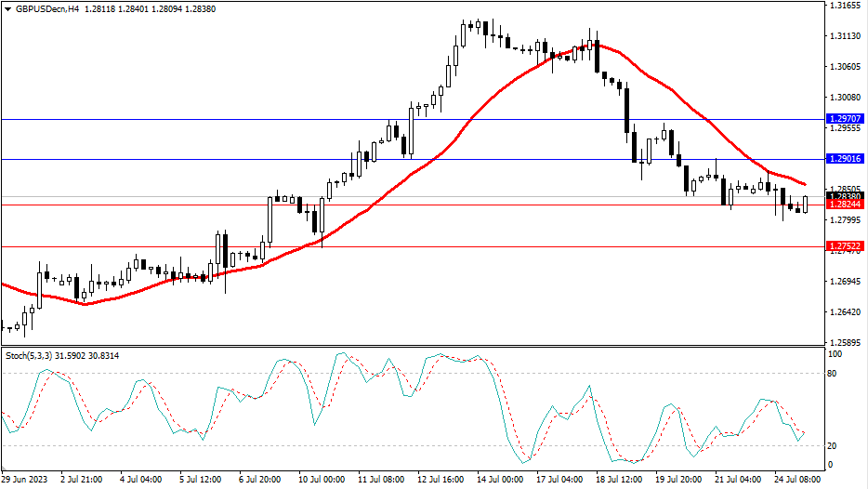Screen dimensions: 868x489
Task: Click the right end of red moving average
Action: 805,184
